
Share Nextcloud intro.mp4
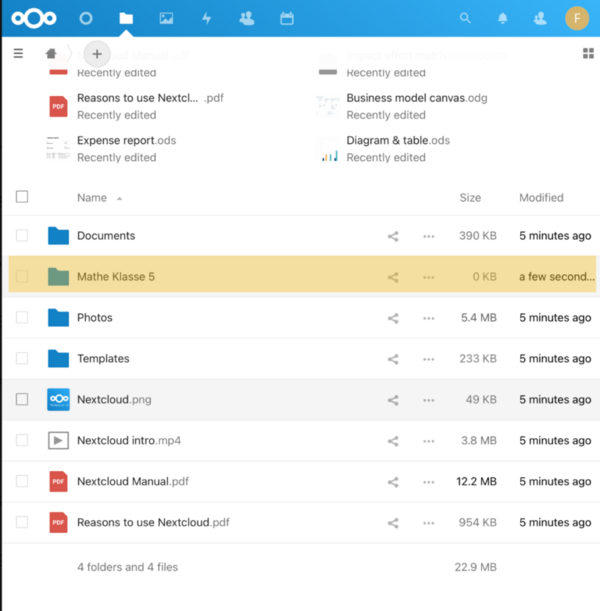pos(393,441)
